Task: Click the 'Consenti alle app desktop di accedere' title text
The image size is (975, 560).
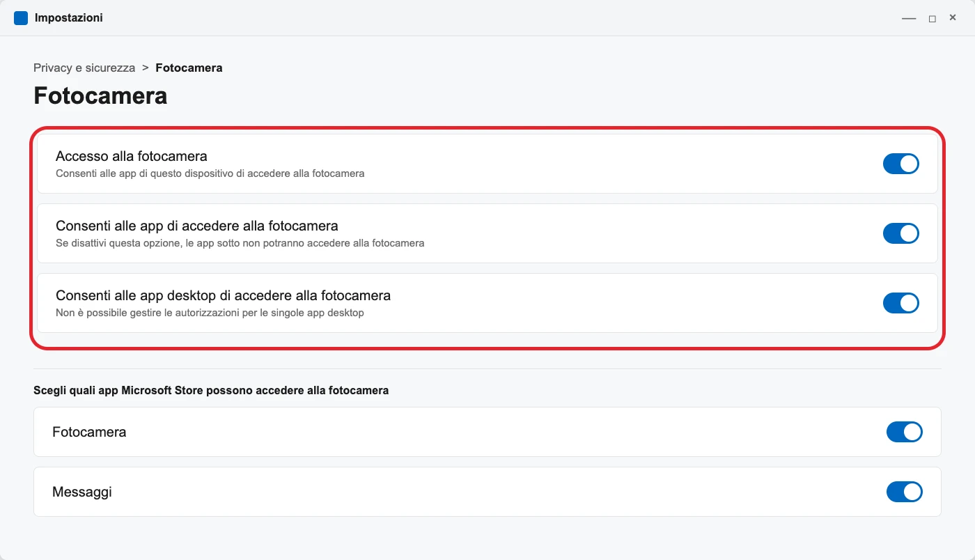Action: pyautogui.click(x=223, y=295)
